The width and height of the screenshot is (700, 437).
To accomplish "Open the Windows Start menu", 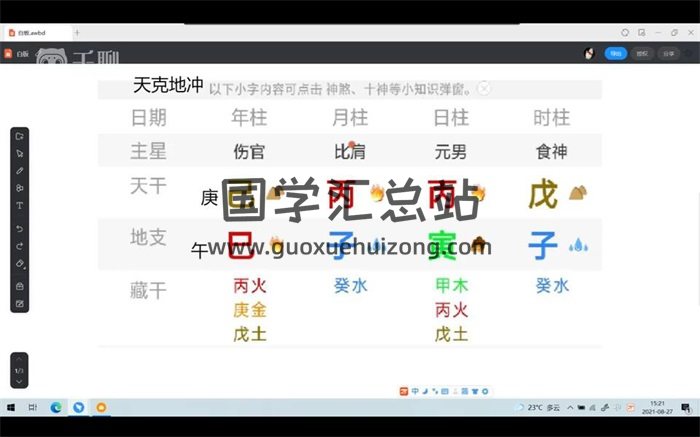I will (x=11, y=407).
